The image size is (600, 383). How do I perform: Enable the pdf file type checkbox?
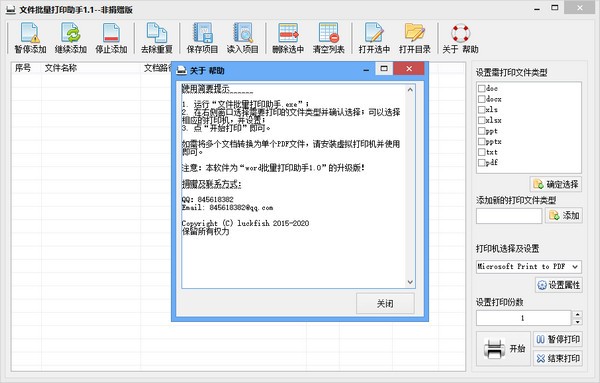[481, 163]
